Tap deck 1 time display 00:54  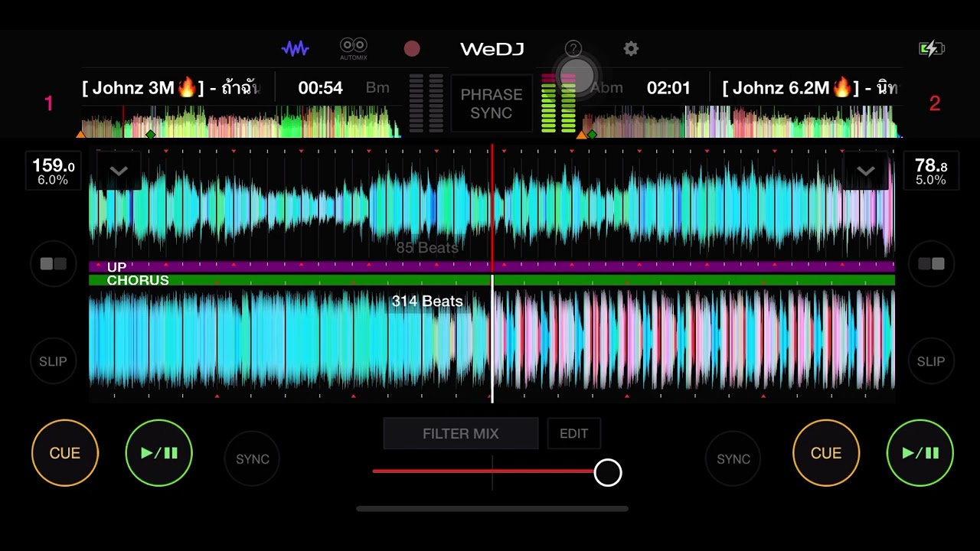(x=320, y=88)
